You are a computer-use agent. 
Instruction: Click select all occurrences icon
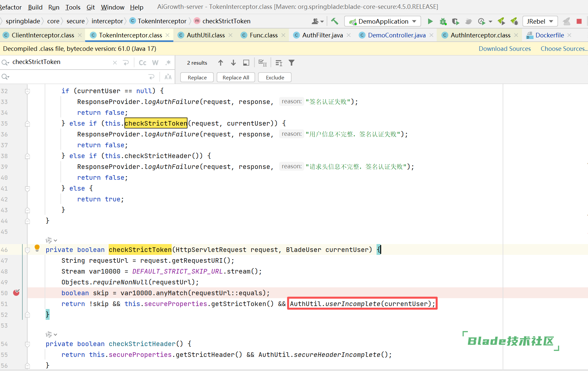pos(262,63)
